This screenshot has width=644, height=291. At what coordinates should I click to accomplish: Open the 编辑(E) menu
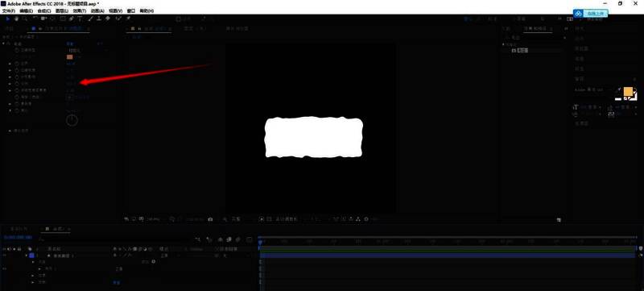pyautogui.click(x=26, y=10)
